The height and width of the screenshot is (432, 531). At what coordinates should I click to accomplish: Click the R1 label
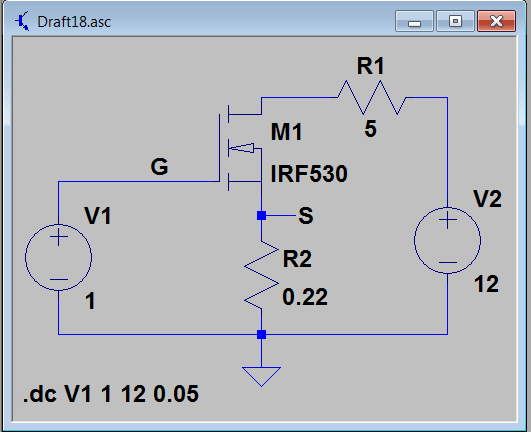370,66
